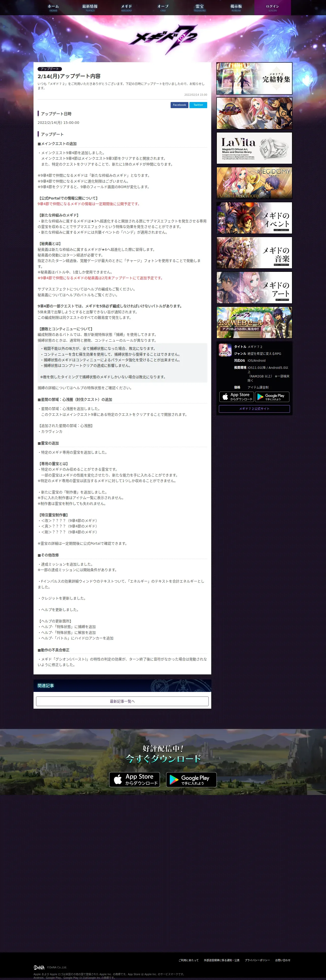Click the ■星間の禁域：心洩圏 heading
Image resolution: width=326 pixels, height=980 pixels.
75,400
